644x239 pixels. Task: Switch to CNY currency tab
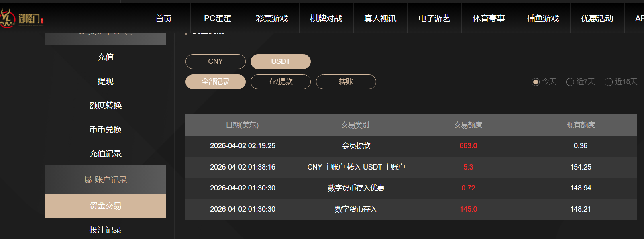pos(215,61)
